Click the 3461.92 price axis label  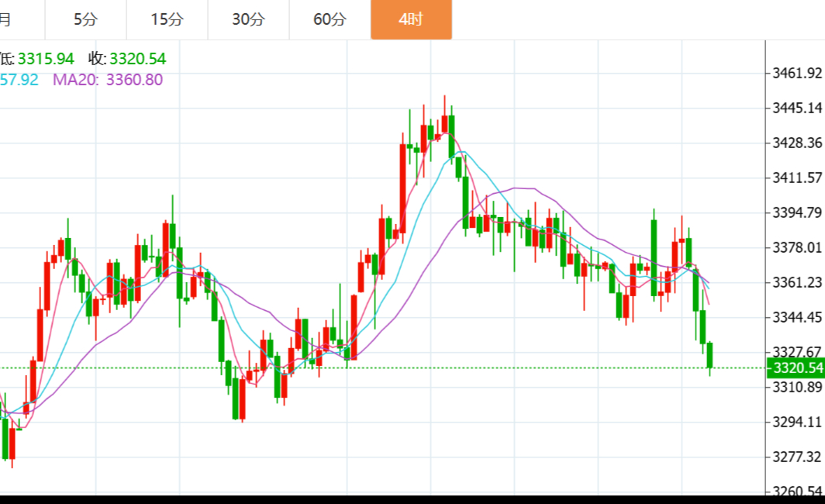click(796, 73)
